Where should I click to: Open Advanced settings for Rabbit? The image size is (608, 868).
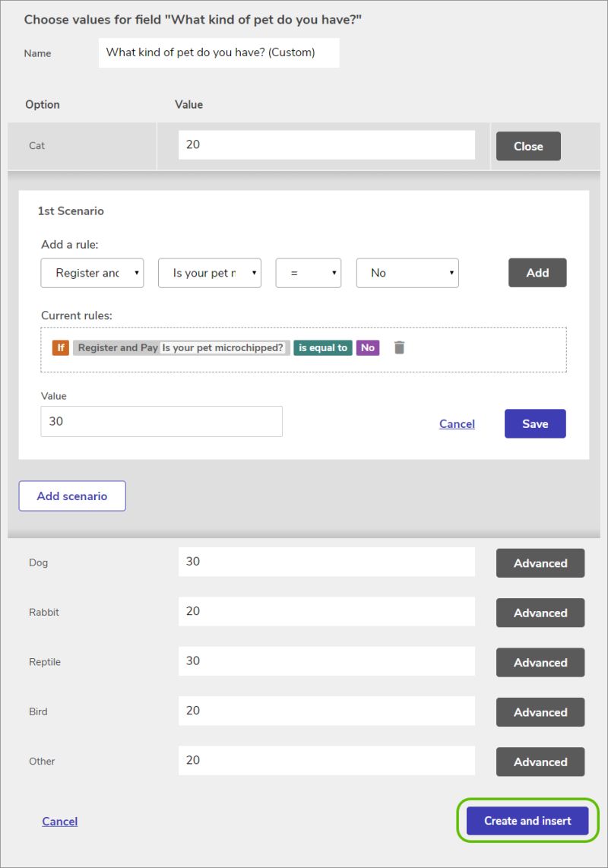tap(540, 613)
